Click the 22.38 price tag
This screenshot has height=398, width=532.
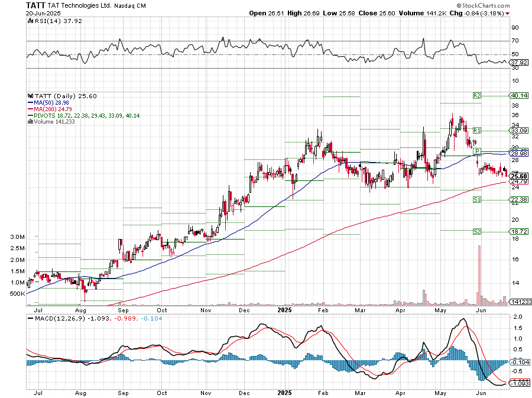coord(520,199)
